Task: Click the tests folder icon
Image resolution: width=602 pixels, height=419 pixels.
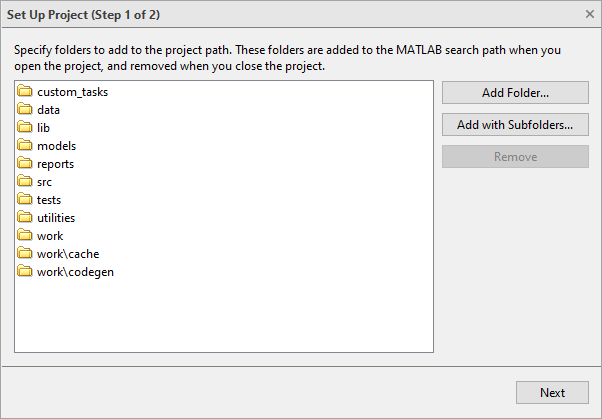Action: click(26, 200)
